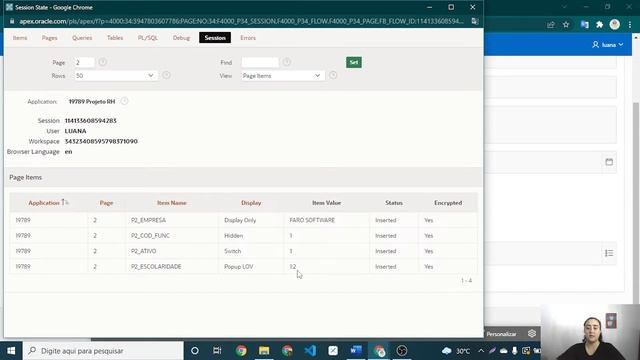Open the Rows dropdown showing 50
The width and height of the screenshot is (640, 360).
pos(116,76)
